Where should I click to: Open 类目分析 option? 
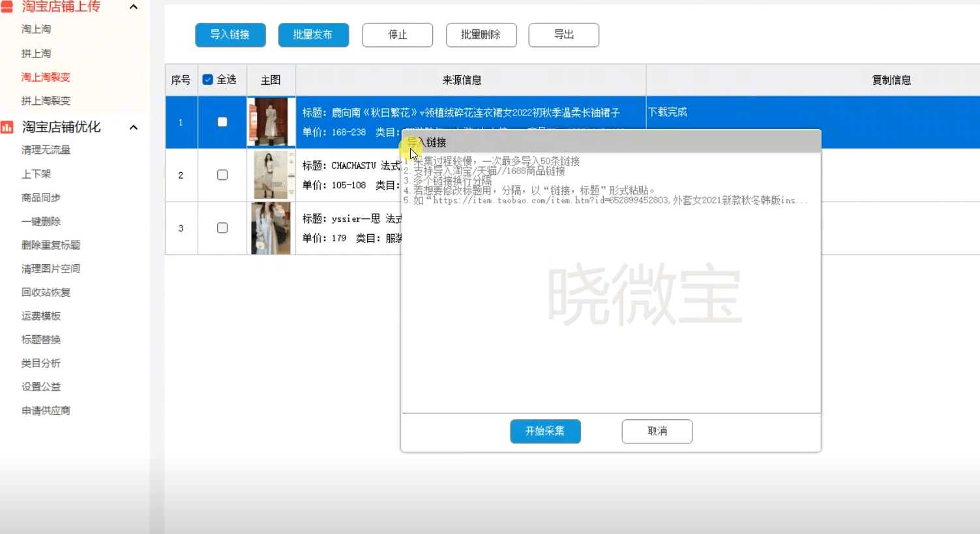point(40,363)
